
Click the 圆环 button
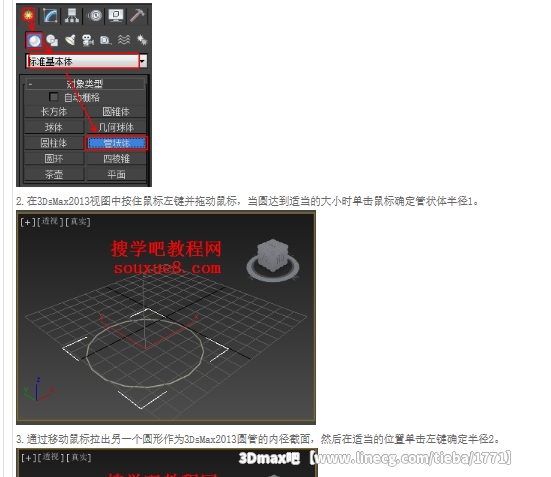(x=54, y=159)
